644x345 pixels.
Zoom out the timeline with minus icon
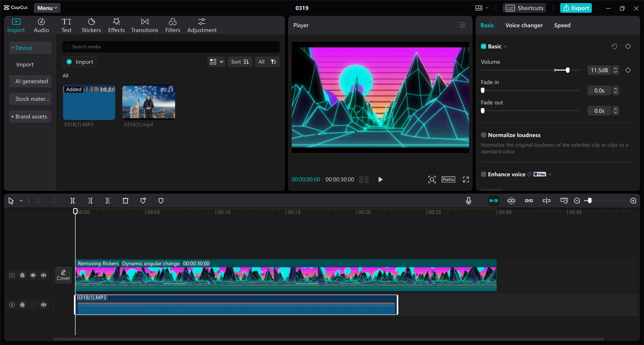pyautogui.click(x=577, y=201)
